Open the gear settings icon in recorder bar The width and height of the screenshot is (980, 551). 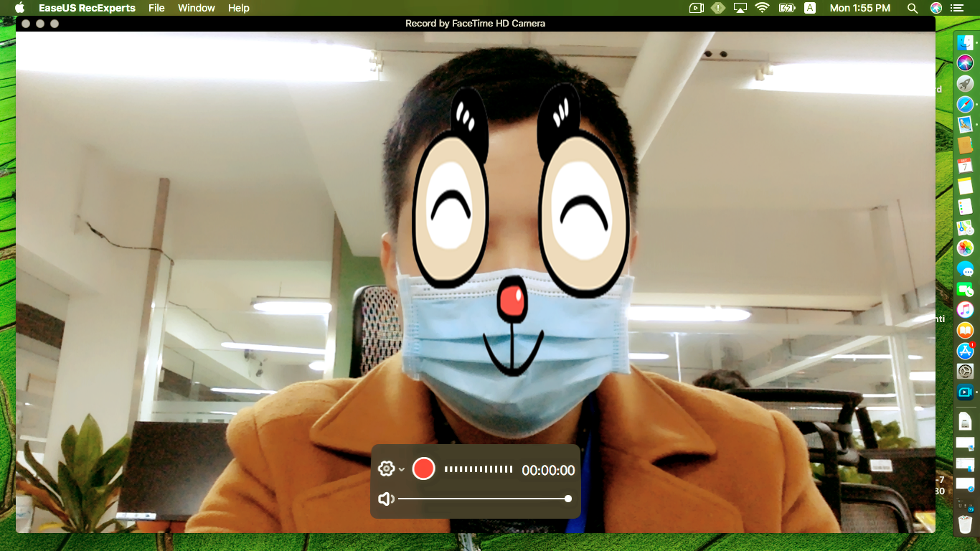coord(386,469)
